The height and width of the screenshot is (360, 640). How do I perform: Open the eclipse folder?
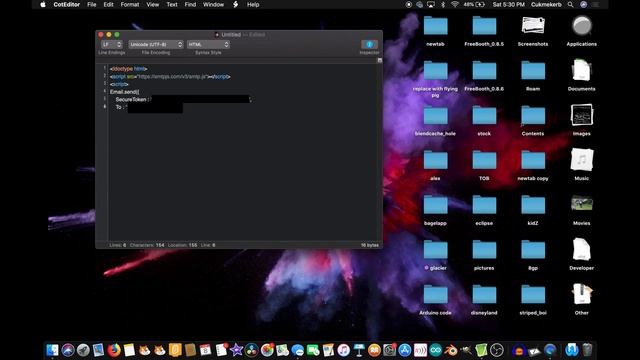[484, 205]
